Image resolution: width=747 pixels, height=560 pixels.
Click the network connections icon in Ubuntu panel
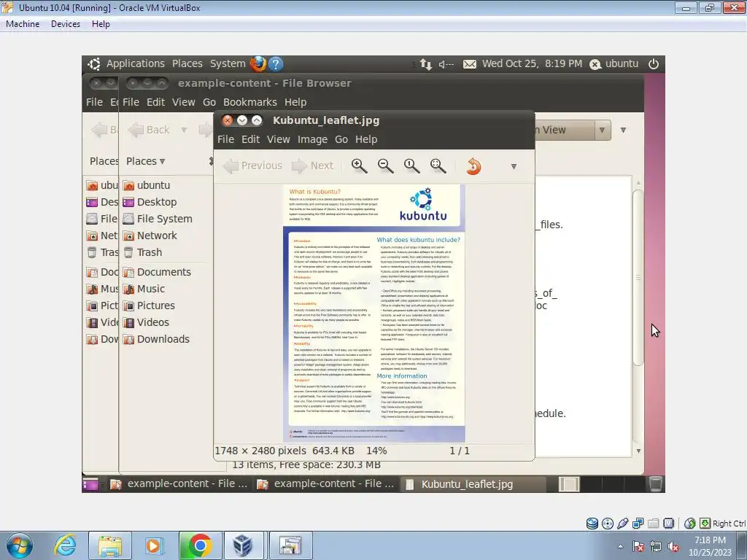tap(426, 64)
